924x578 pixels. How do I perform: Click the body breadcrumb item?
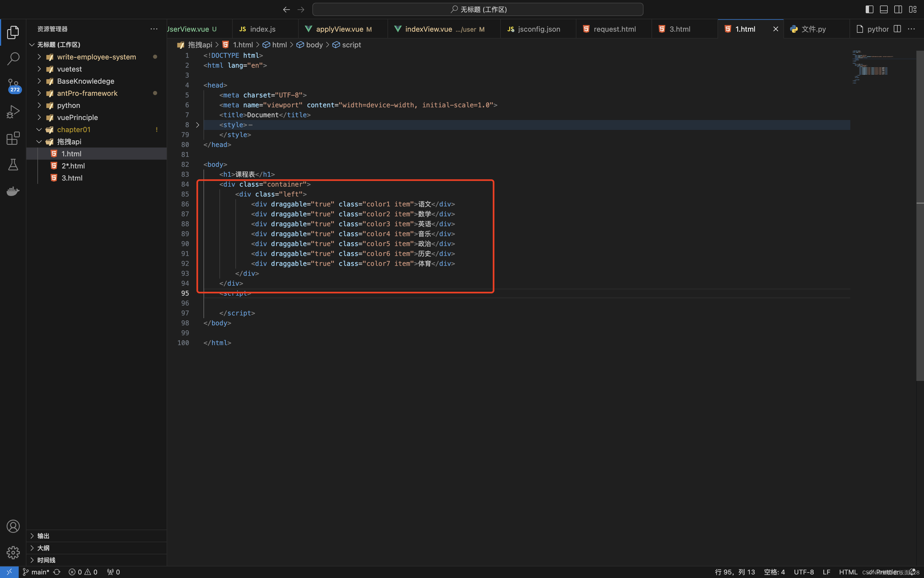pyautogui.click(x=310, y=45)
